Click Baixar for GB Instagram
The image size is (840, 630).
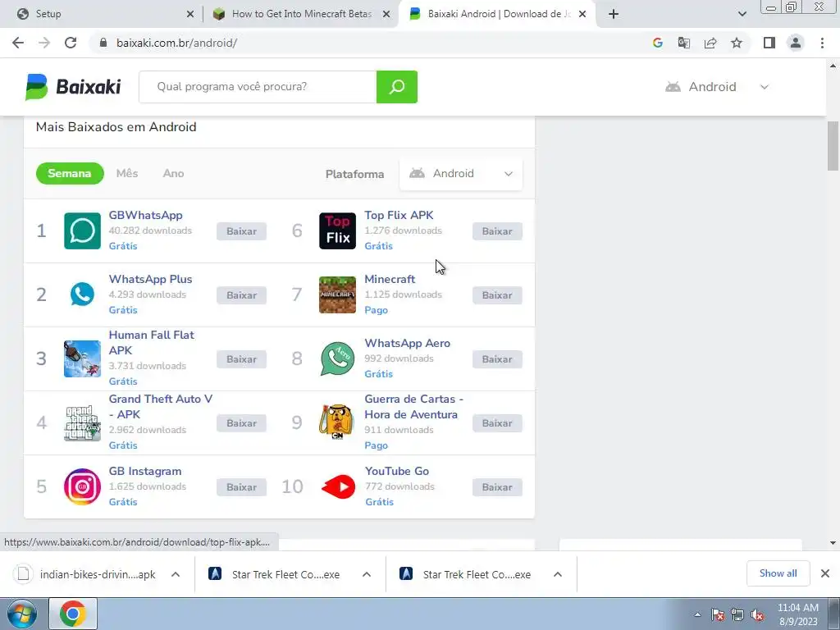pyautogui.click(x=242, y=487)
